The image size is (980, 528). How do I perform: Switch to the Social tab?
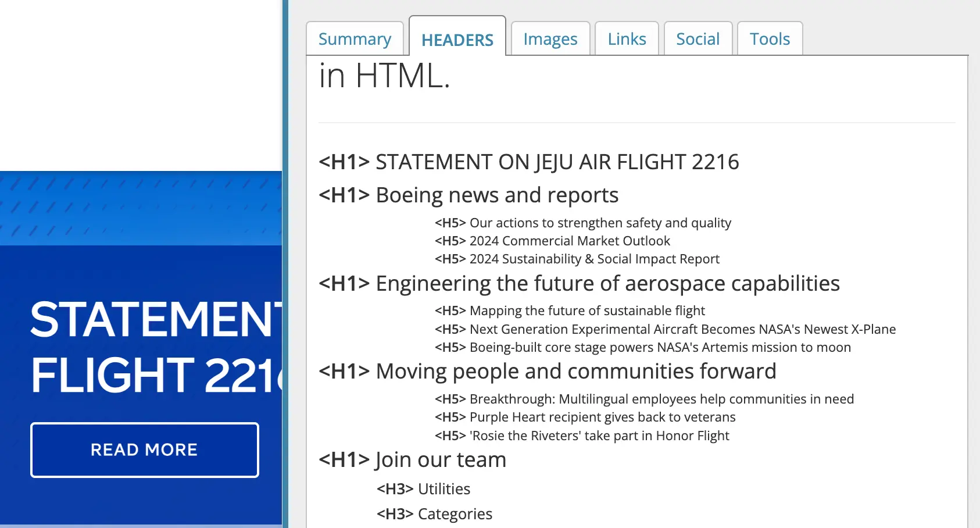[698, 39]
